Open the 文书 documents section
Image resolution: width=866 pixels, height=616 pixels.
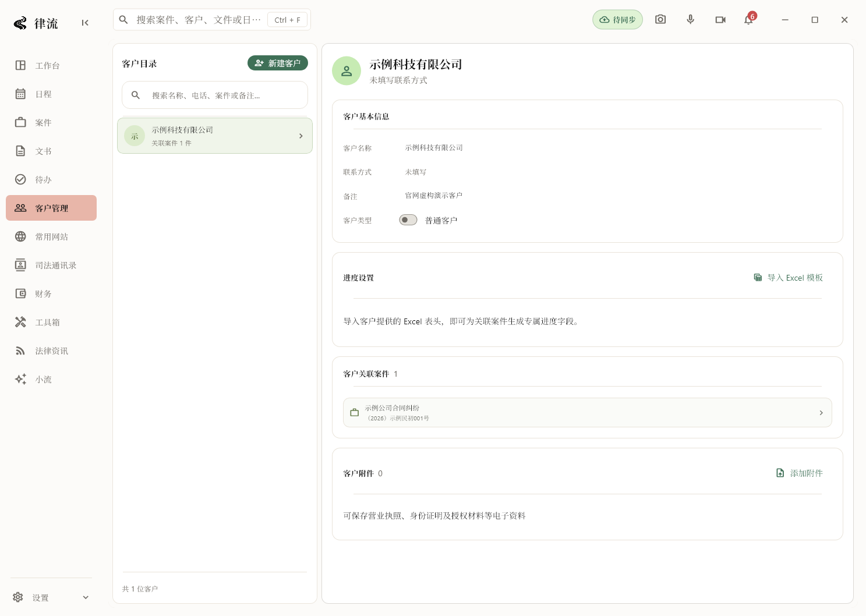click(x=51, y=151)
